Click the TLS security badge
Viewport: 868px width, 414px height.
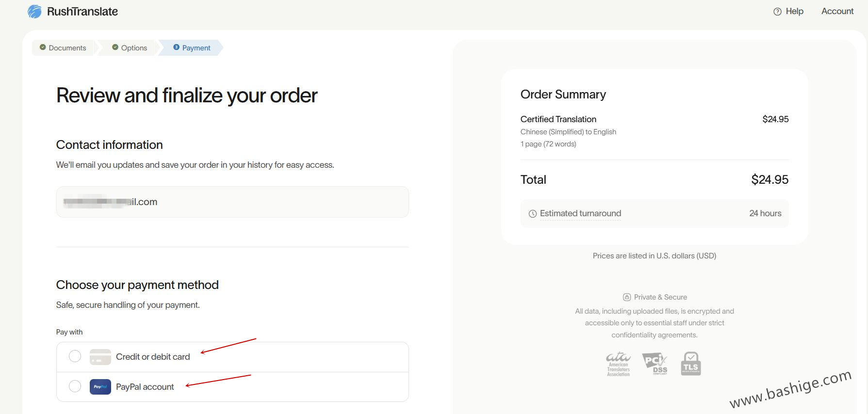click(690, 364)
